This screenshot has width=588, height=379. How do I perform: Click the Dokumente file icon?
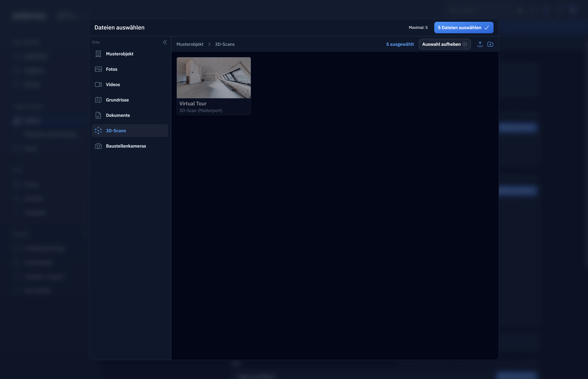pyautogui.click(x=98, y=115)
